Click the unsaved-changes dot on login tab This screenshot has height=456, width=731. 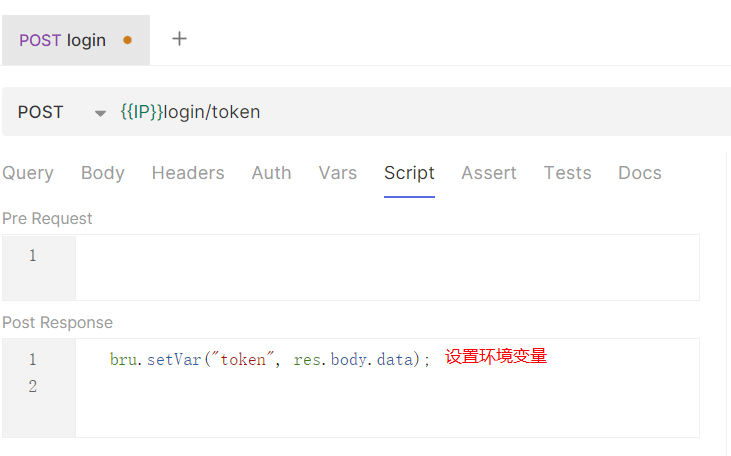[127, 41]
